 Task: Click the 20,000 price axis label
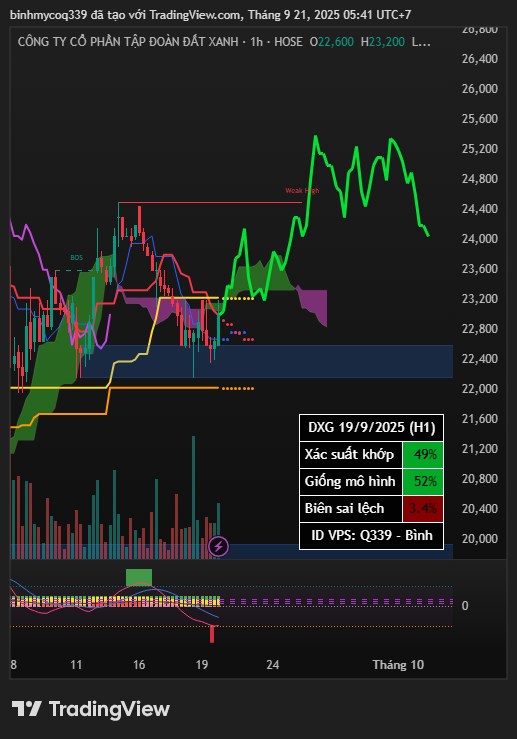(479, 539)
